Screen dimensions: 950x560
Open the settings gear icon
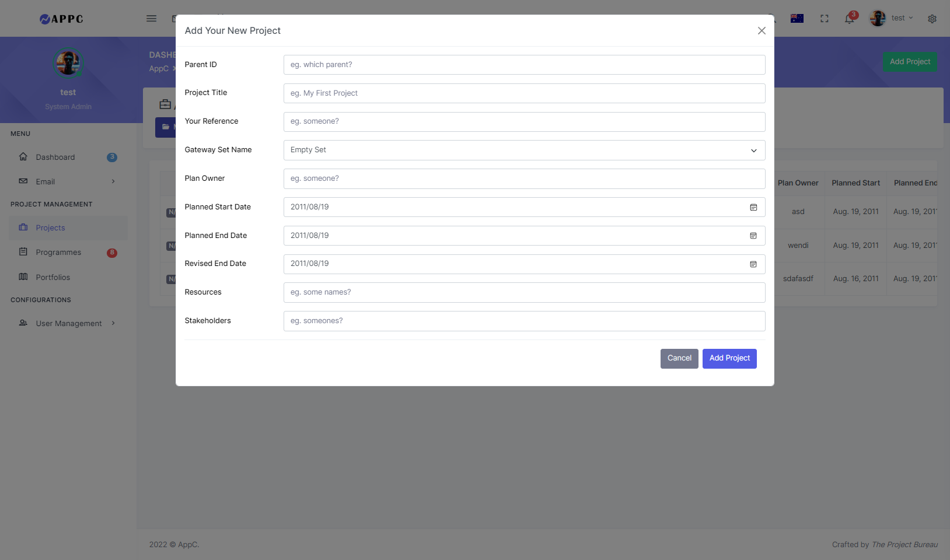(x=932, y=19)
